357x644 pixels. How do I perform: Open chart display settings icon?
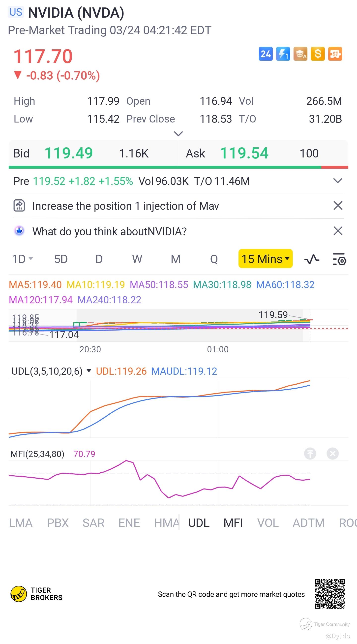click(x=339, y=259)
